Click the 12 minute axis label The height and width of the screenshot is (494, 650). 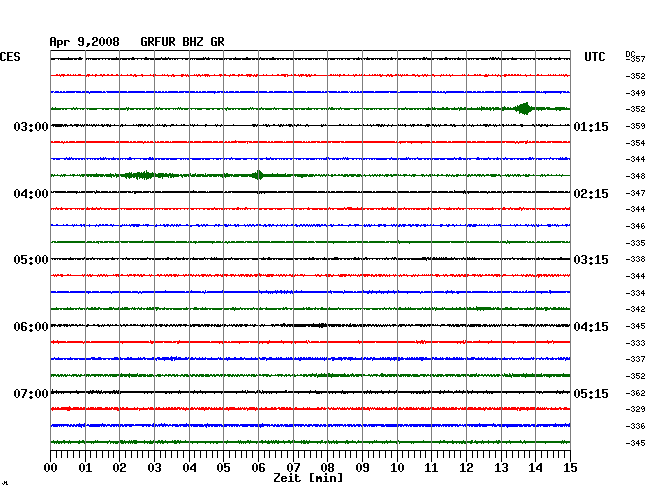point(466,468)
